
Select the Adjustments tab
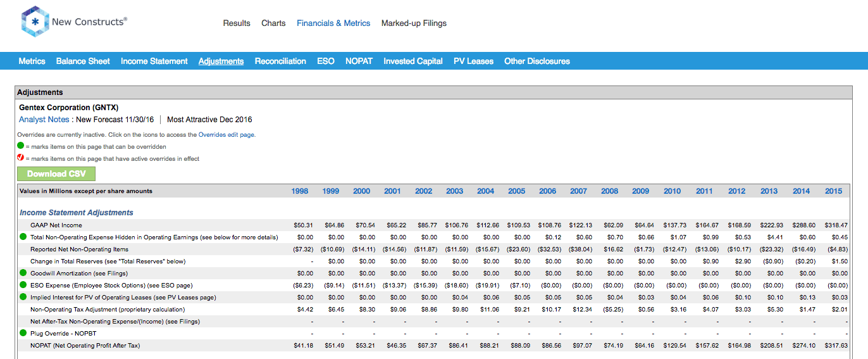[221, 61]
